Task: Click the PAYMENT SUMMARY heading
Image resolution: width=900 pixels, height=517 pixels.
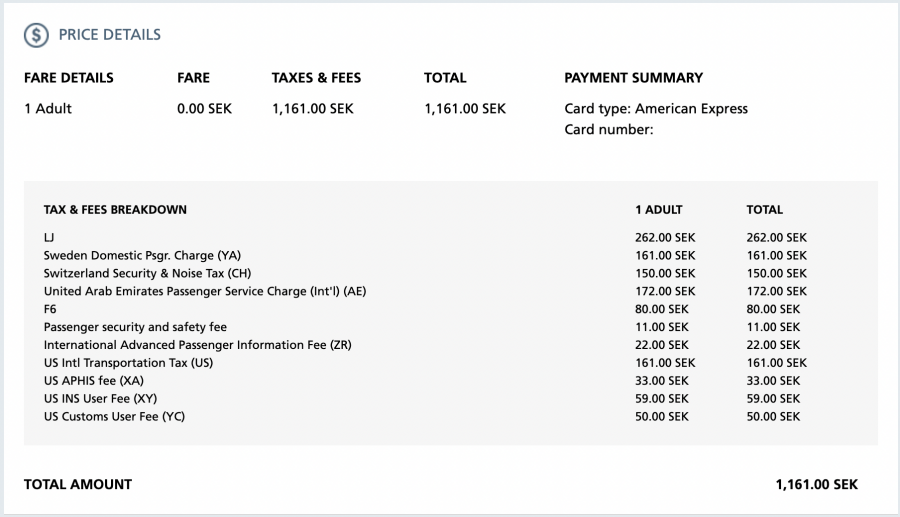Action: pyautogui.click(x=634, y=78)
